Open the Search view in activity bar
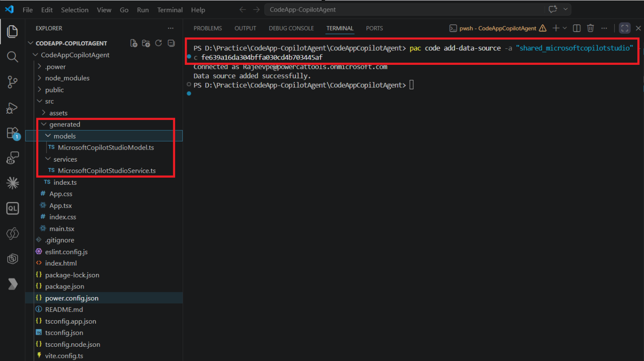The height and width of the screenshot is (361, 644). (x=12, y=56)
